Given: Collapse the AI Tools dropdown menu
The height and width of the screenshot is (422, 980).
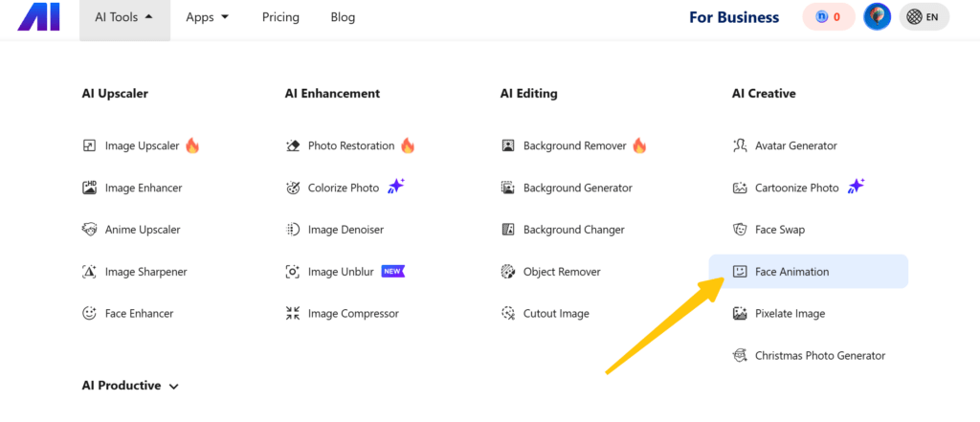Looking at the screenshot, I should click(124, 17).
